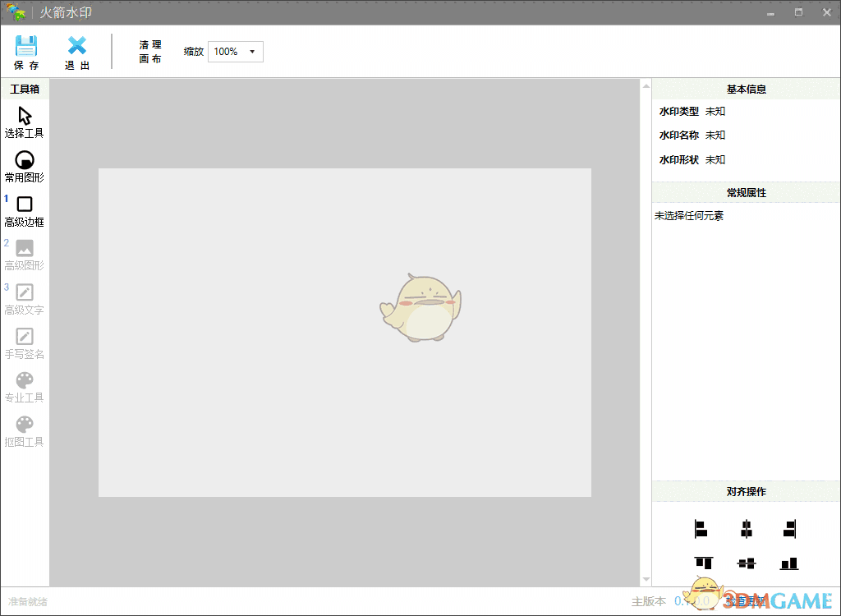Open the 缩放 zoom percentage dropdown
Viewport: 841px width, 616px height.
tap(254, 51)
